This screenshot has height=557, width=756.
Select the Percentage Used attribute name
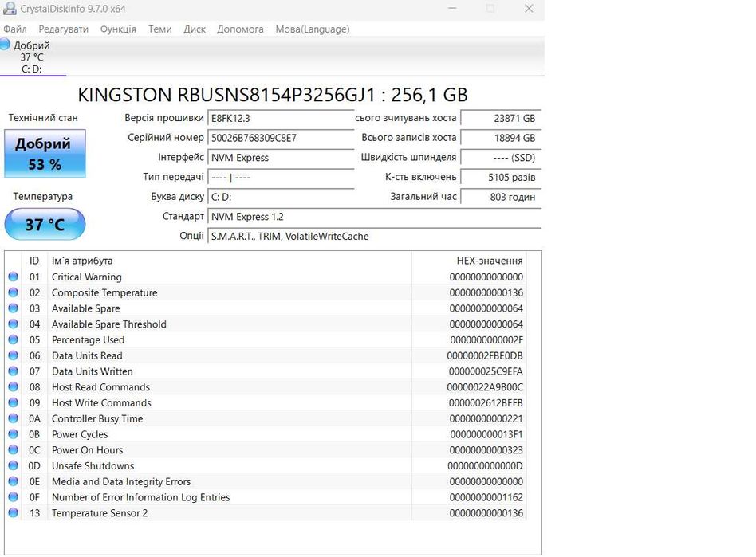[89, 340]
